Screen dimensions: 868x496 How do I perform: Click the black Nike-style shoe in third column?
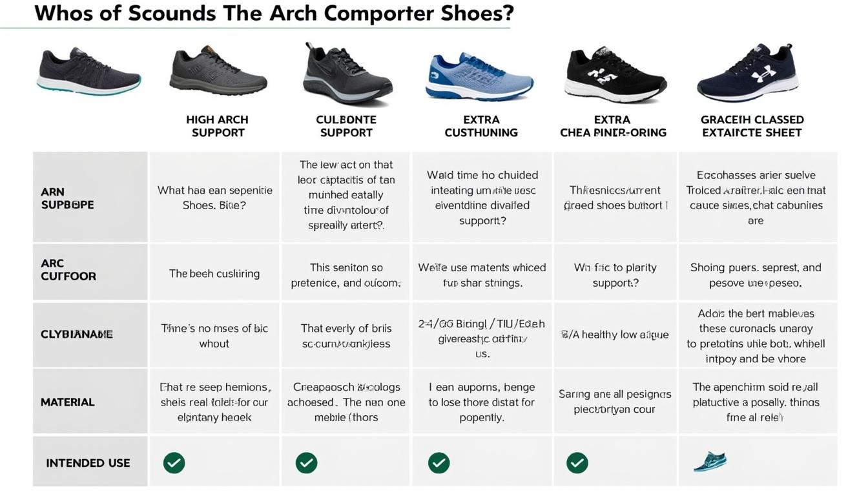click(347, 75)
